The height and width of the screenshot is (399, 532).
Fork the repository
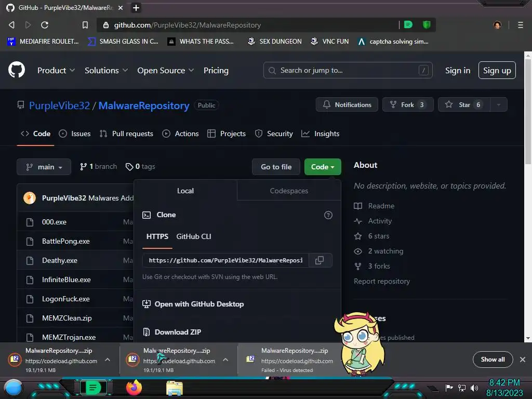click(x=408, y=104)
